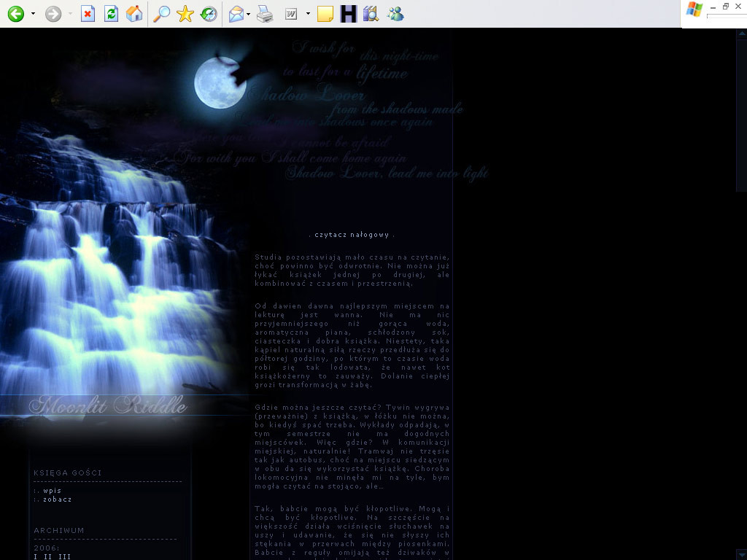This screenshot has height=560, width=747.
Task: Open the Word edit button dropdown arrow
Action: click(x=308, y=14)
